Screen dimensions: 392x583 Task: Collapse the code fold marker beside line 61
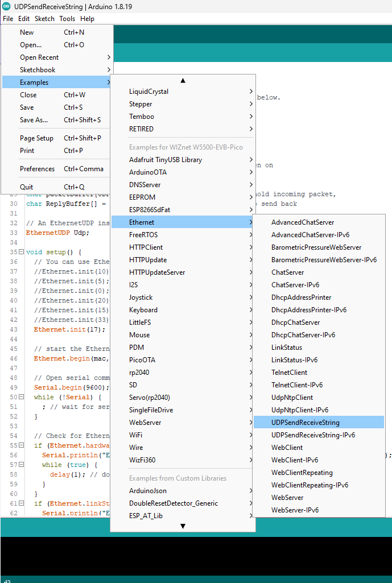coord(21,503)
